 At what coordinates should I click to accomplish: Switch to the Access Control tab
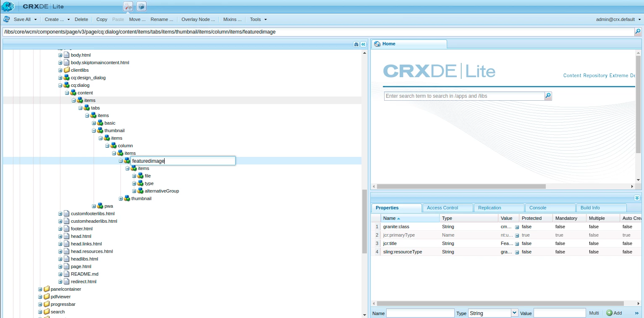coord(448,208)
